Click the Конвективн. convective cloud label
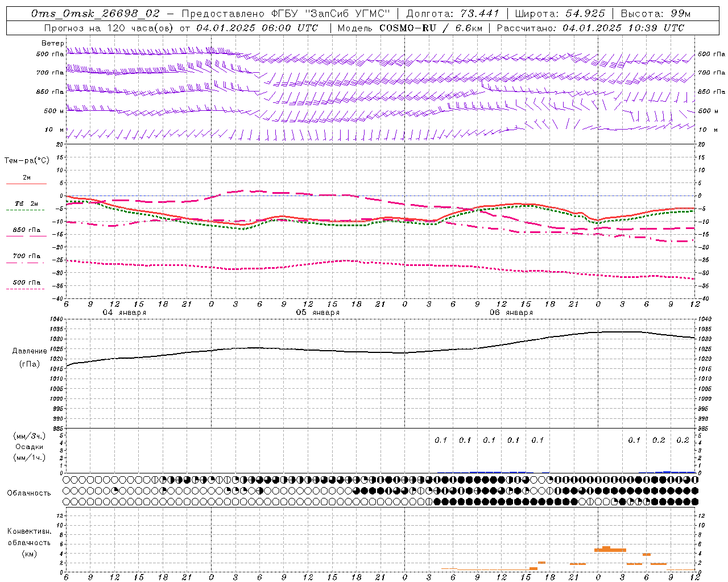The width and height of the screenshot is (728, 582). 29,531
